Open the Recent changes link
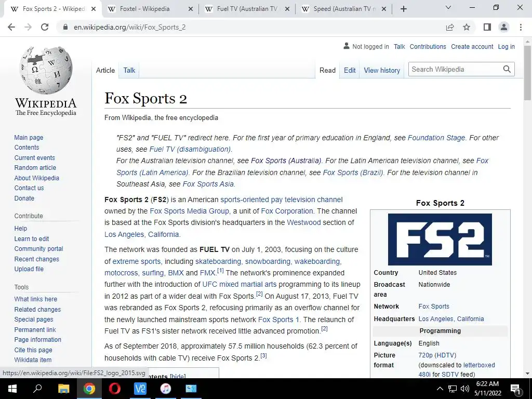The width and height of the screenshot is (532, 399). click(x=37, y=259)
